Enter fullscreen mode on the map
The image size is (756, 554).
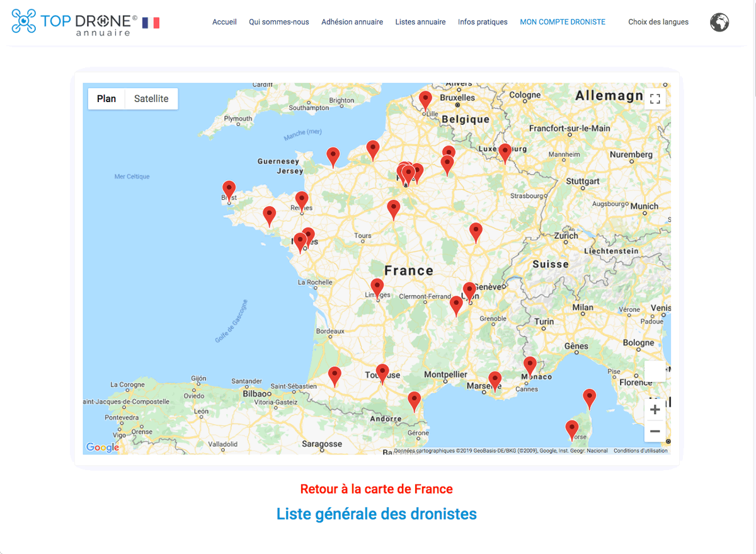[655, 98]
